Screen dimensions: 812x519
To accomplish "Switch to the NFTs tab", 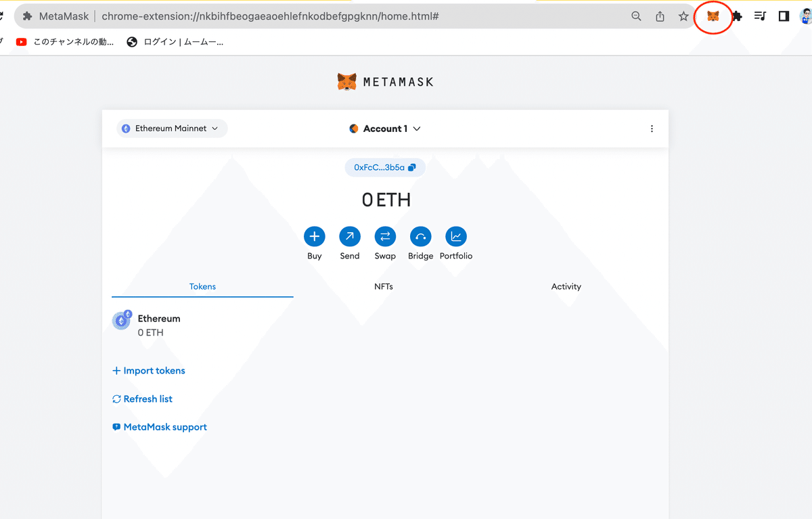I will [384, 286].
